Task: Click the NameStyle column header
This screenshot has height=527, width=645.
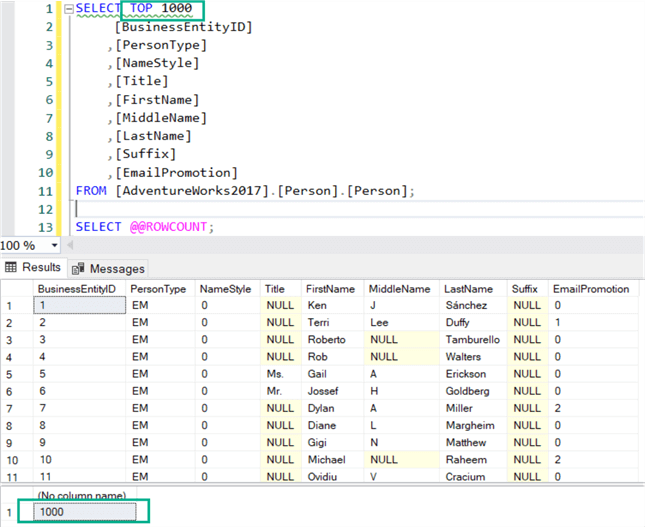Action: coord(228,289)
